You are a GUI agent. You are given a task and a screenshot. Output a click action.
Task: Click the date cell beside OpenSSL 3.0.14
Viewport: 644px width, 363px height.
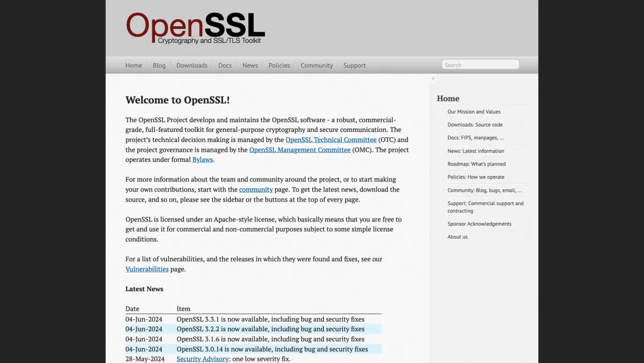144,349
